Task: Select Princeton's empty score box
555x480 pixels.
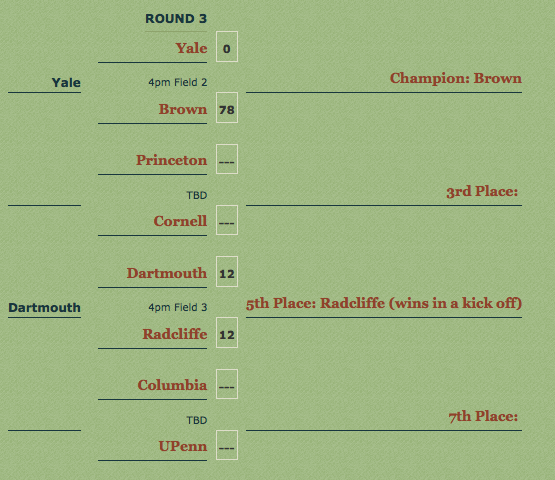Action: click(227, 159)
